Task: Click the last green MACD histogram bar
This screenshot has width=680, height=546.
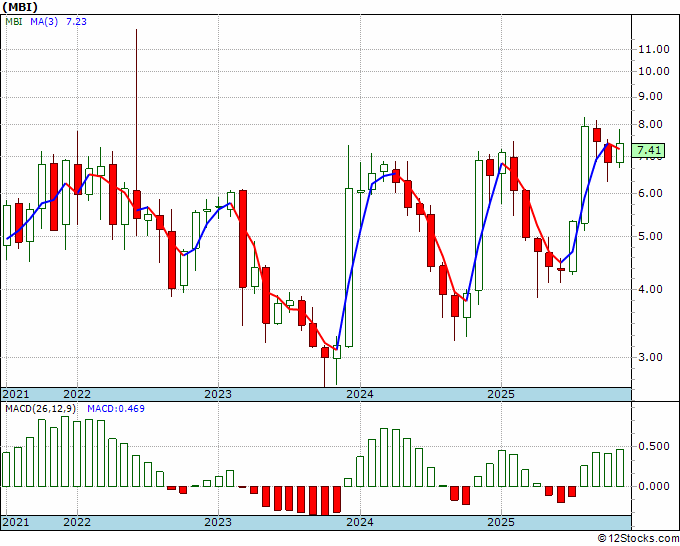Action: point(620,468)
